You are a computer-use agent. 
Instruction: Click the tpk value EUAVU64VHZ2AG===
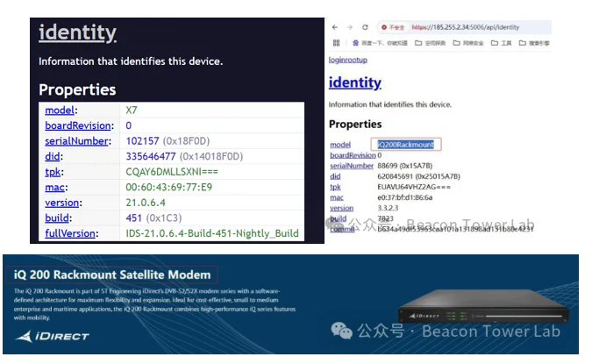[414, 187]
